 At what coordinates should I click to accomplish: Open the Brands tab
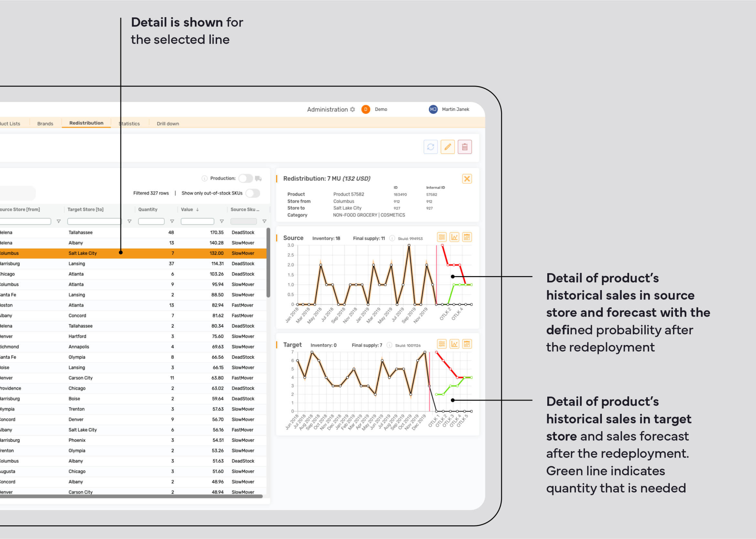45,124
